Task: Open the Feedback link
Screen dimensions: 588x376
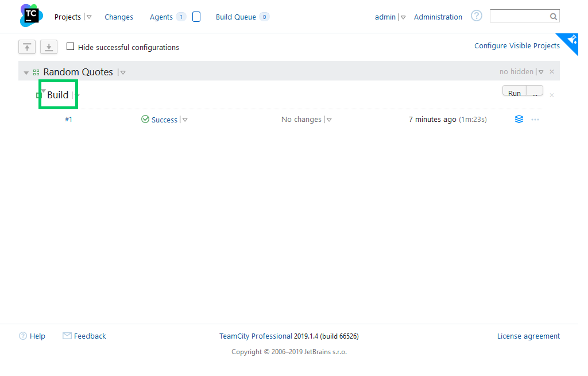Action: tap(90, 336)
